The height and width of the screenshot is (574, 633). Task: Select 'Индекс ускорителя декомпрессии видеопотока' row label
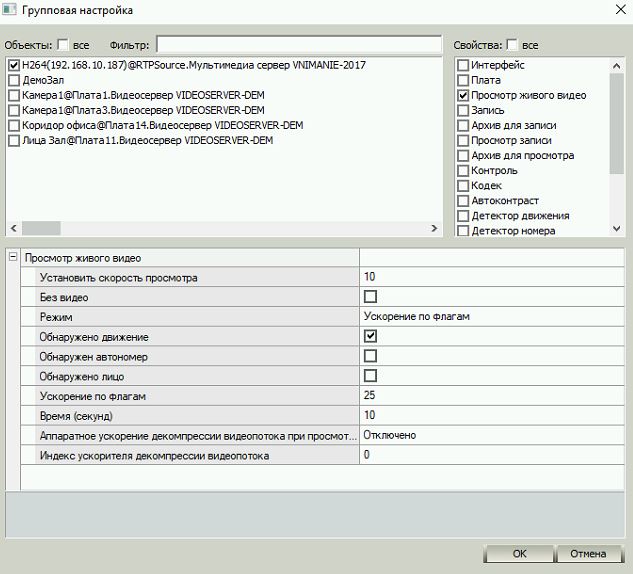point(154,456)
